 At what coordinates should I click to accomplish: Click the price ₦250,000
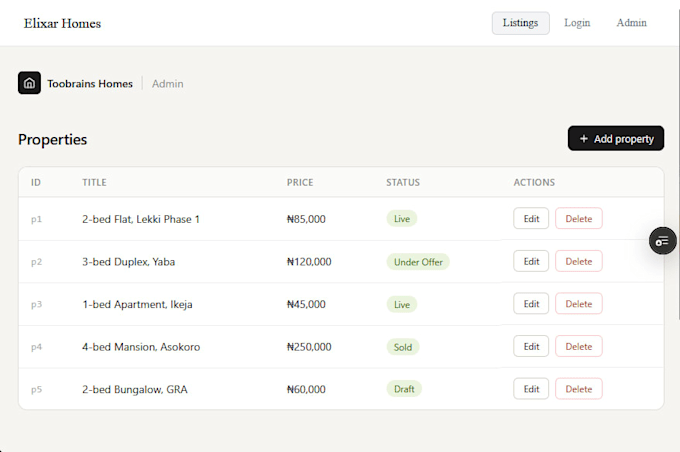point(309,347)
